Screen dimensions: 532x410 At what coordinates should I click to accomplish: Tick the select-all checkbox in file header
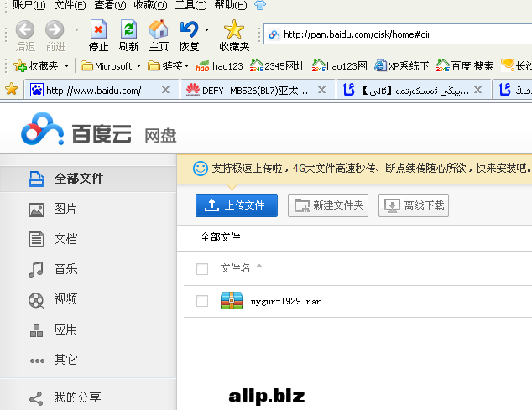[201, 269]
